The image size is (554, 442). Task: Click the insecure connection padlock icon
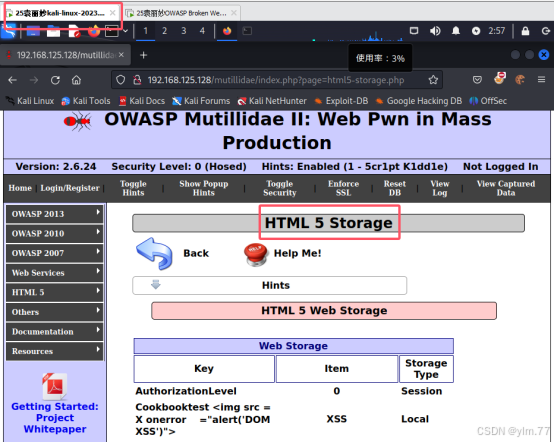[x=137, y=80]
